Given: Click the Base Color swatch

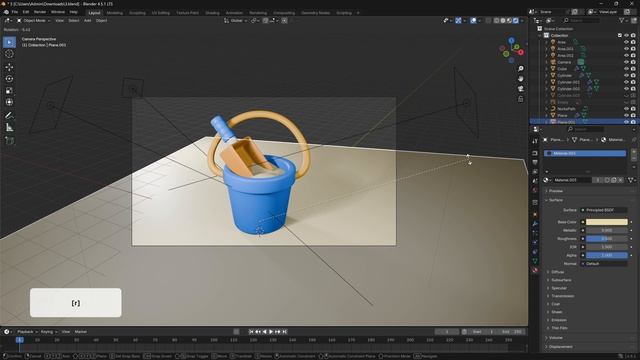Looking at the screenshot, I should click(607, 222).
